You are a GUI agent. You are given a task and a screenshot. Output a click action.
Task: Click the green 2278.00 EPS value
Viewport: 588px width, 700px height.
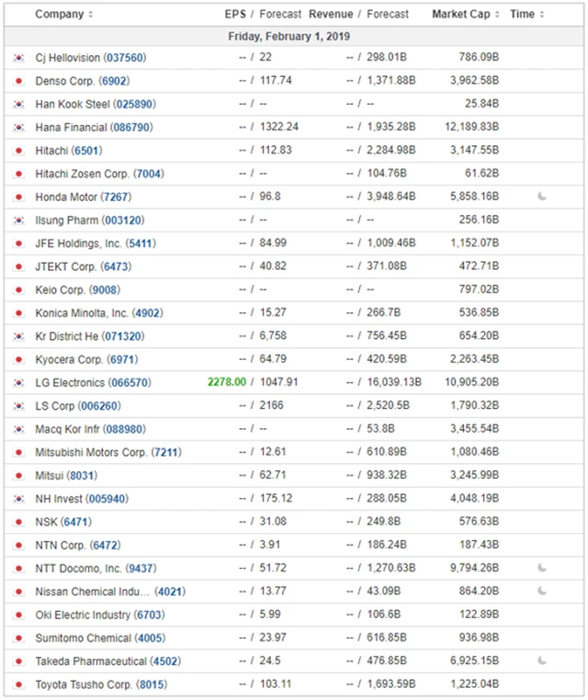click(227, 382)
